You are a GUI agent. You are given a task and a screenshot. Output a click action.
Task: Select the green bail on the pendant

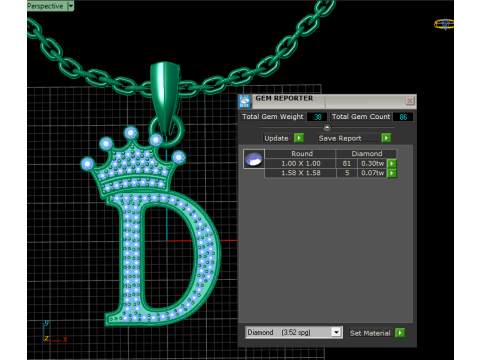pyautogui.click(x=164, y=97)
